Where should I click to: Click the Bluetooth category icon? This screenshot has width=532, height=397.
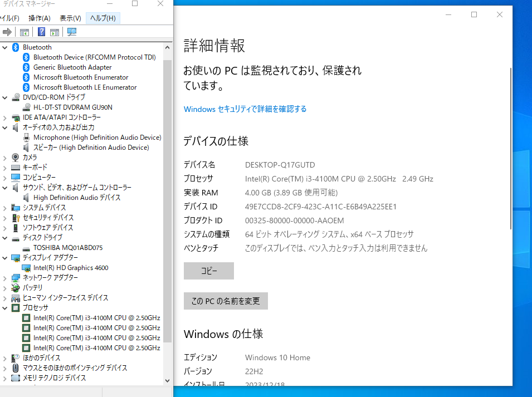(16, 47)
